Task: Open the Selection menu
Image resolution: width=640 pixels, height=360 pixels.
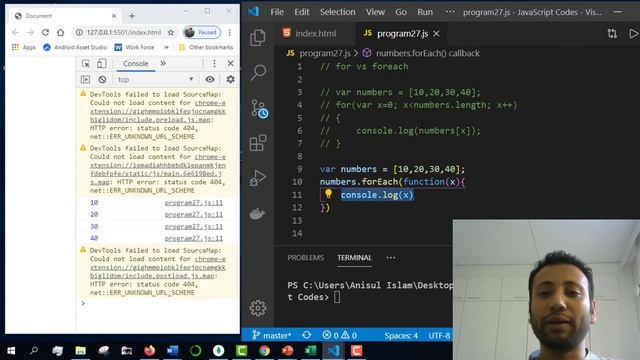Action: tap(338, 12)
